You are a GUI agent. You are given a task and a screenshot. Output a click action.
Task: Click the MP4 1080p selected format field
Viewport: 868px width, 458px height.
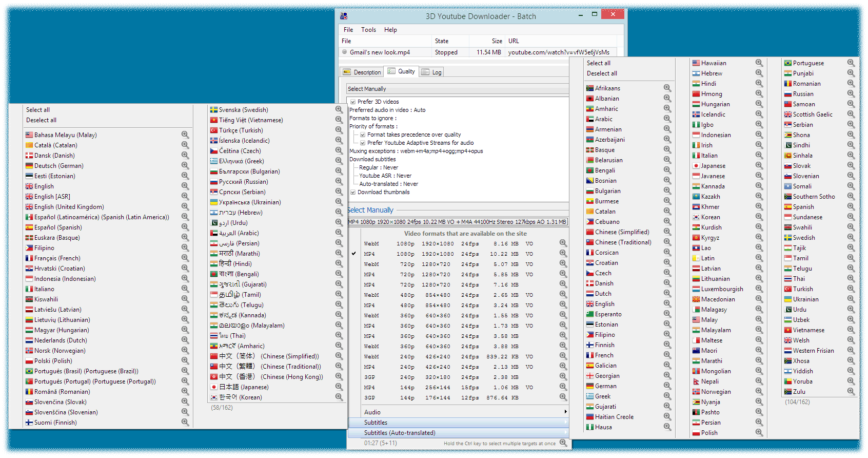pos(458,222)
